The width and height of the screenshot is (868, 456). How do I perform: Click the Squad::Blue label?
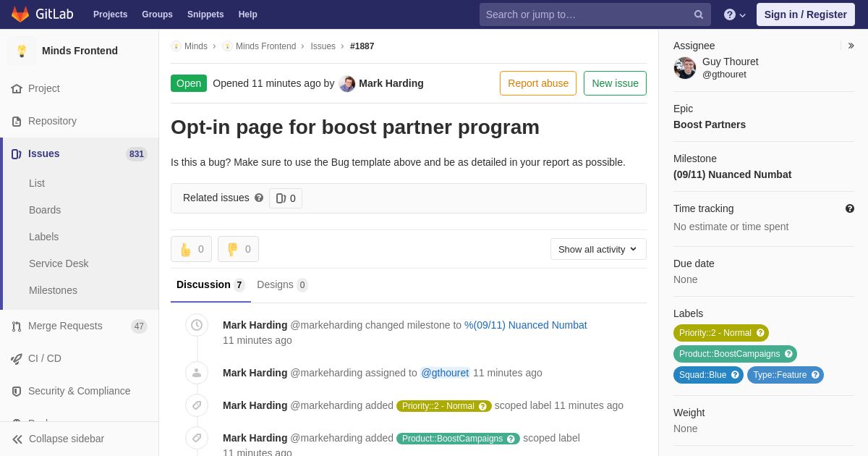pyautogui.click(x=708, y=375)
